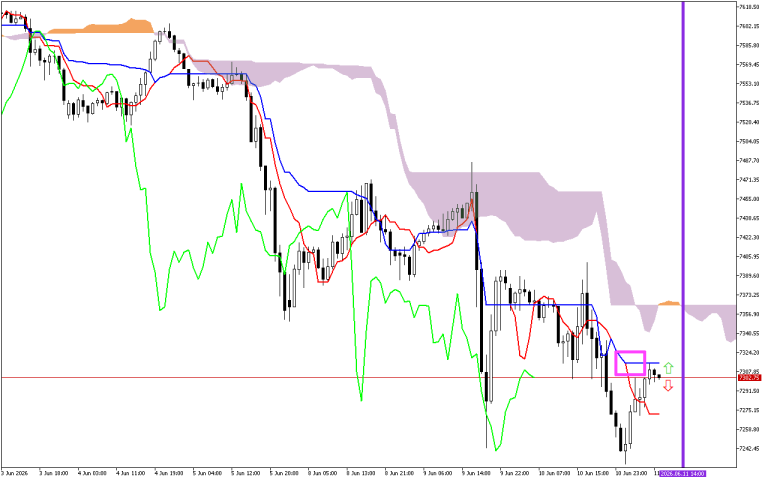Click the 3 Jun 18:00 time axis label
Image resolution: width=768 pixels, height=480 pixels.
point(53,474)
